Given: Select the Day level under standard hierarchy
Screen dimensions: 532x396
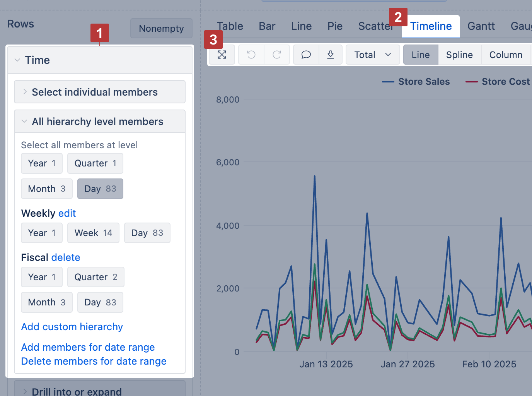Looking at the screenshot, I should click(x=100, y=189).
